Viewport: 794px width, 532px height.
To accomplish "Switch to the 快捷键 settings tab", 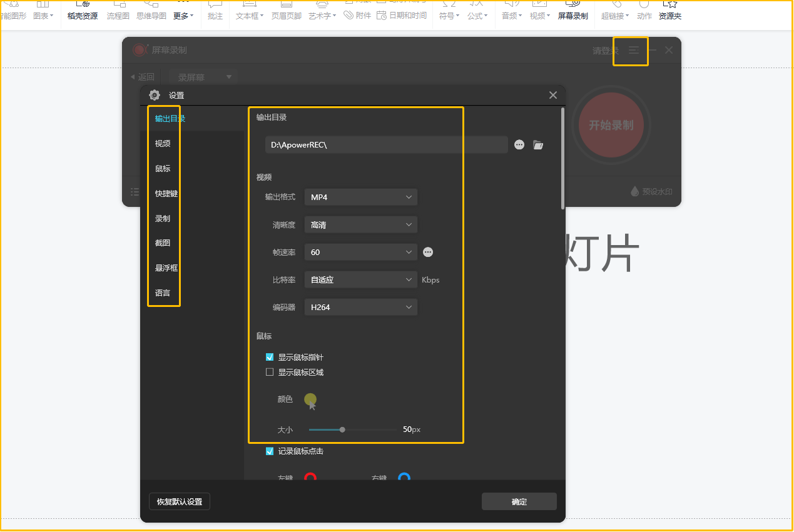I will point(166,194).
